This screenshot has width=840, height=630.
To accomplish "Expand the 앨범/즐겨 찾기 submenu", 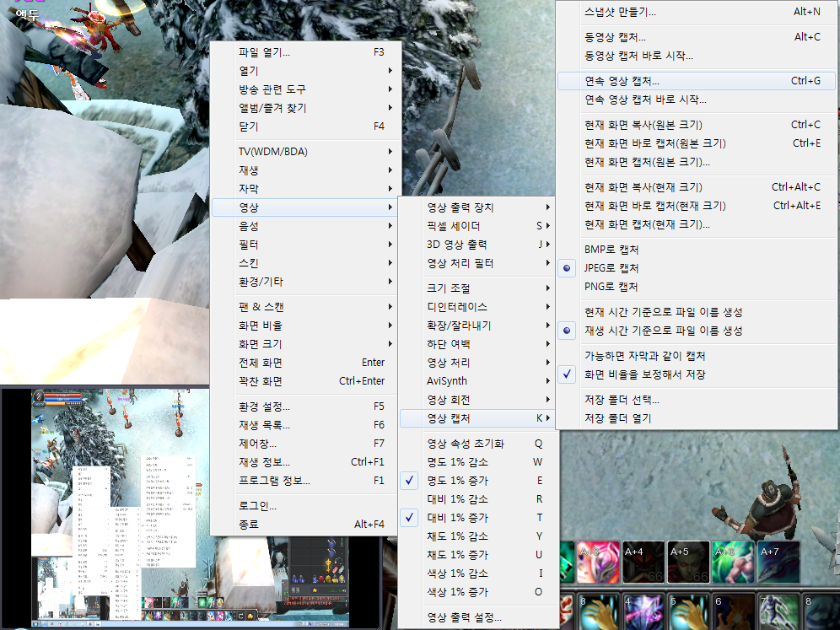I will click(304, 108).
